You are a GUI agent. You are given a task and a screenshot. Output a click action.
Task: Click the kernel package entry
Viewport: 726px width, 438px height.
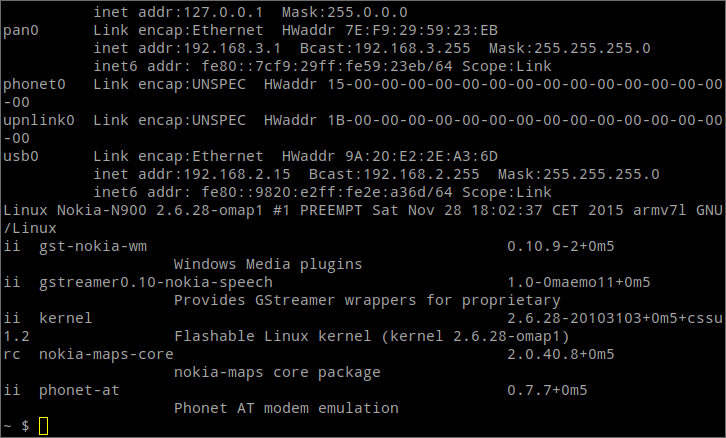66,319
